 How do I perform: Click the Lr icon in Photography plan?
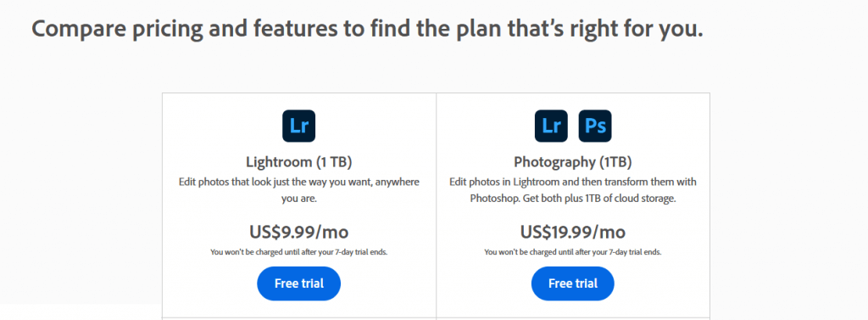point(551,126)
